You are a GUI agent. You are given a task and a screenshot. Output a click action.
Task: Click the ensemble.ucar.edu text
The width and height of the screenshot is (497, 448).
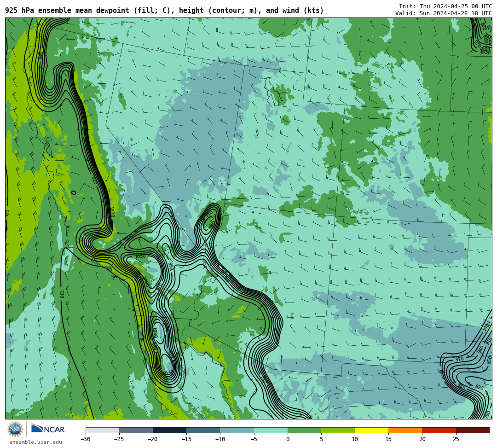36,442
